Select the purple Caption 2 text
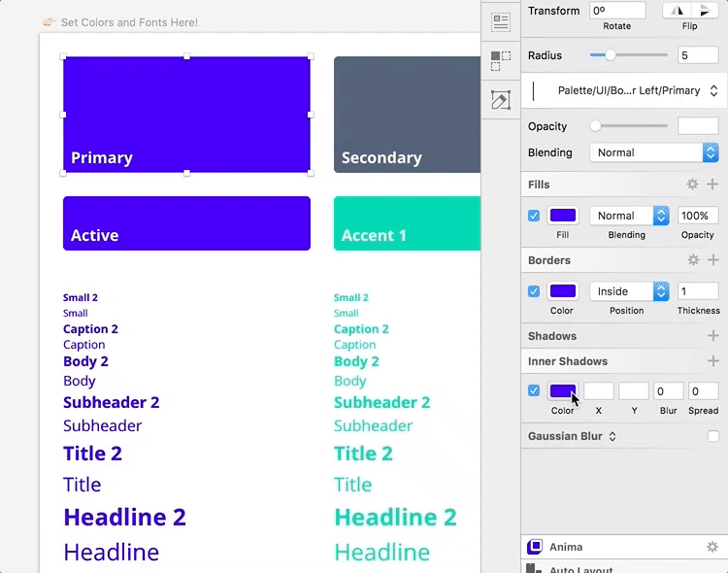The width and height of the screenshot is (728, 573). 90,329
